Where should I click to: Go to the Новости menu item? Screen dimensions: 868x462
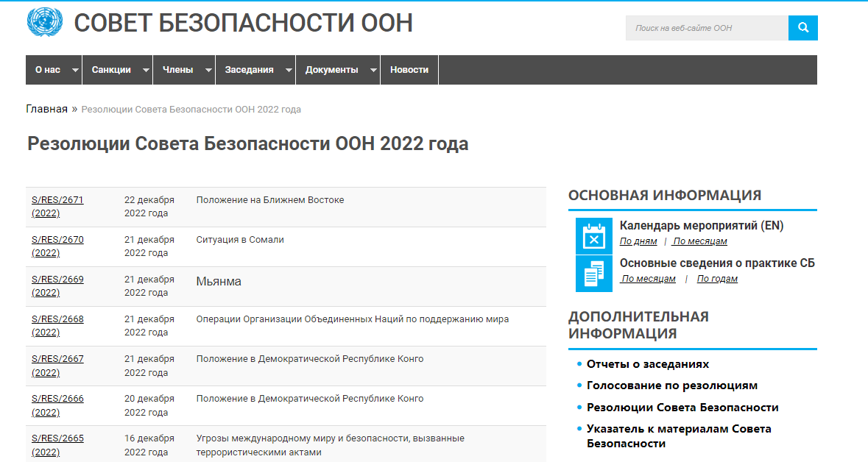coord(409,70)
